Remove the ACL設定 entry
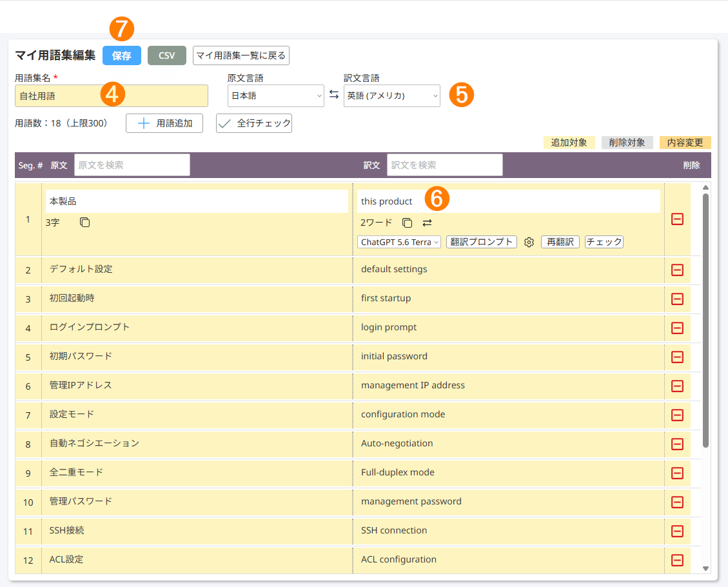Viewport: 728px width, 587px height. pyautogui.click(x=677, y=560)
